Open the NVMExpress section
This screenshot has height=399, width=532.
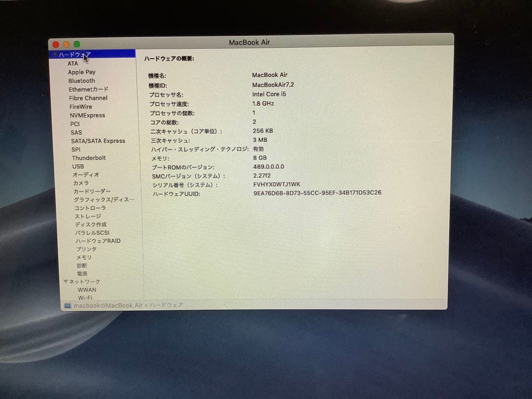(x=88, y=115)
